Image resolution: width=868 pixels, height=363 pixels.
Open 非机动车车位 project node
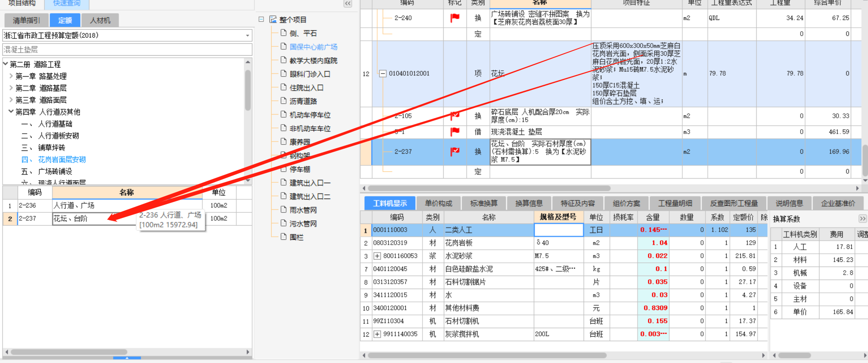click(x=310, y=128)
